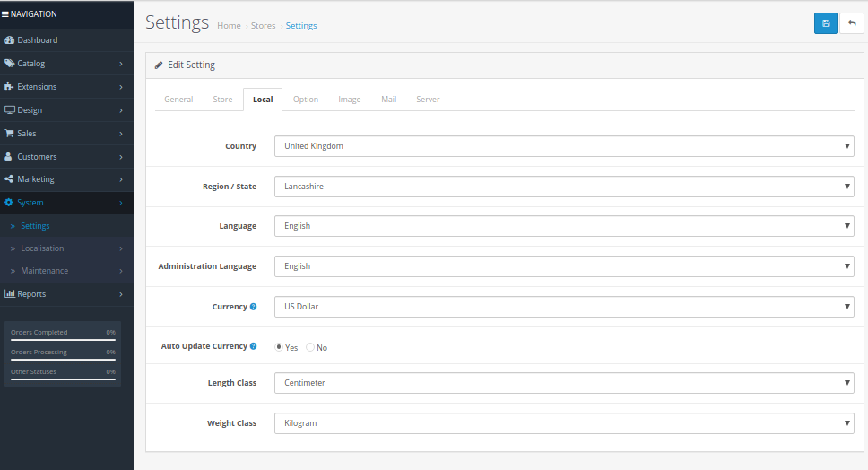Expand the Customers sidebar menu

(x=37, y=157)
